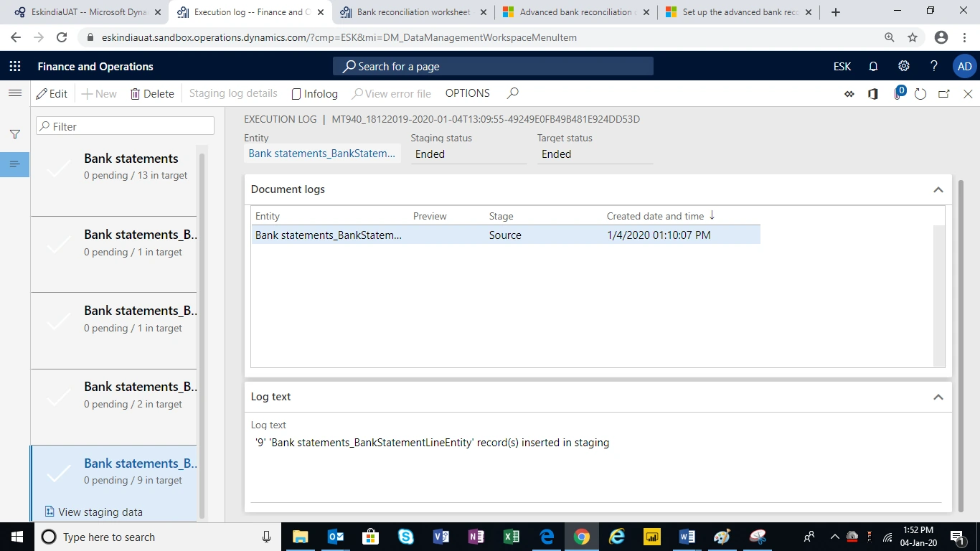Collapse the Log text section
Screen dimensions: 980x551
click(938, 397)
